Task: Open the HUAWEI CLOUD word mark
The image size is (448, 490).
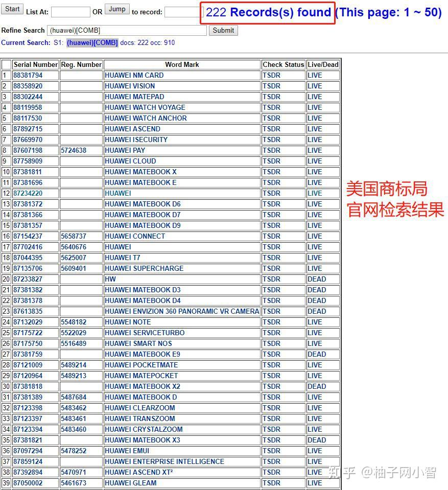Action: click(x=130, y=161)
